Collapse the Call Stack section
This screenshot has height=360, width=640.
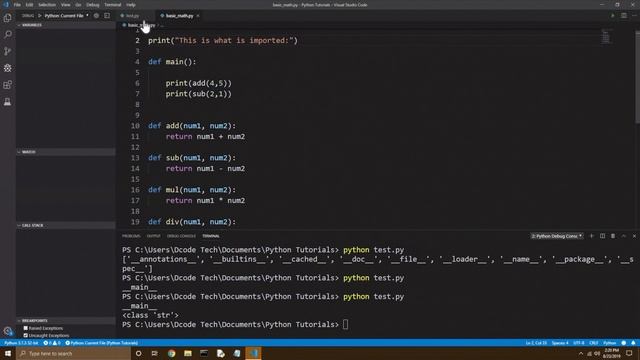coord(66,225)
